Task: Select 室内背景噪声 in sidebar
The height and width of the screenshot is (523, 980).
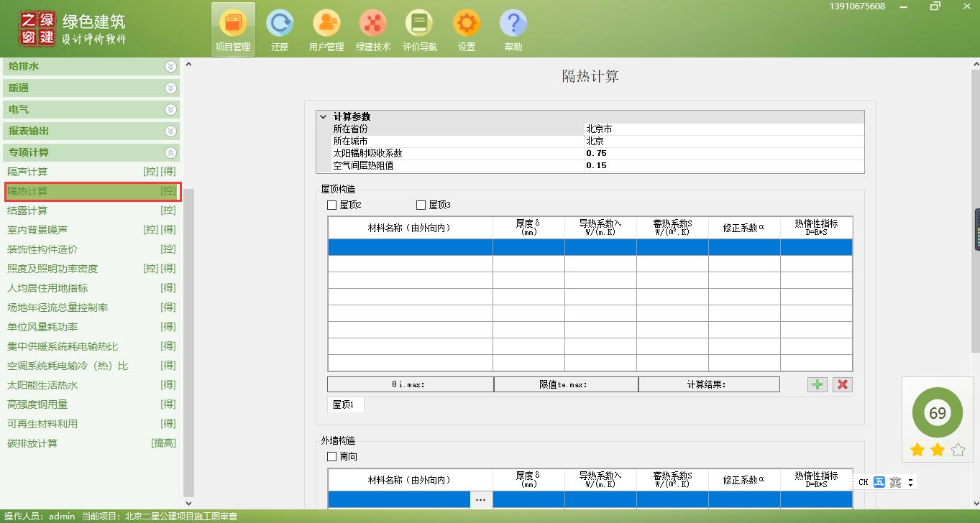Action: point(91,230)
